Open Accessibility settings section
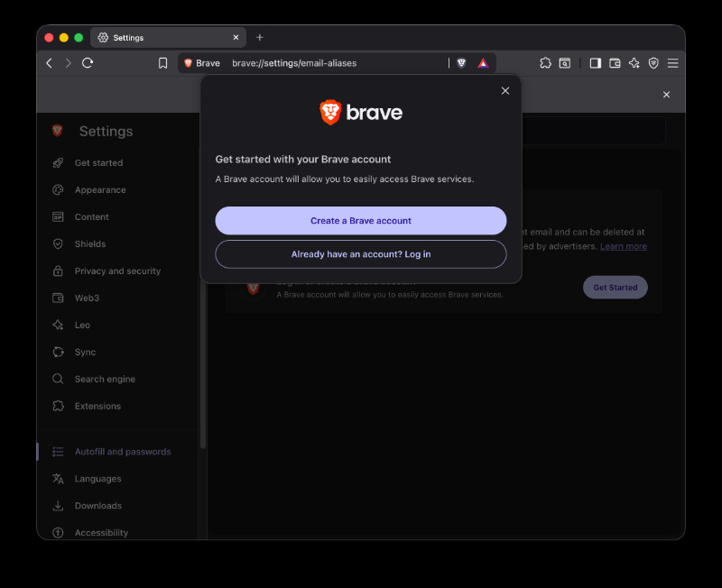Image resolution: width=722 pixels, height=588 pixels. pos(101,533)
